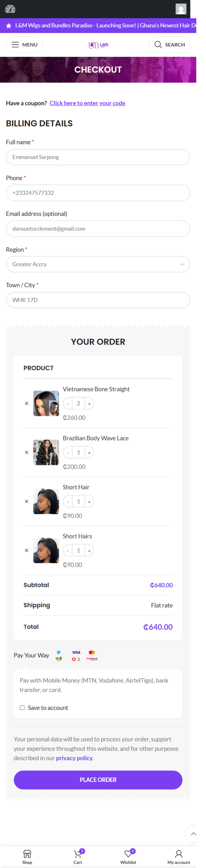Viewport: 206px width, 868px height.
Task: Open the Search button
Action: tap(169, 45)
